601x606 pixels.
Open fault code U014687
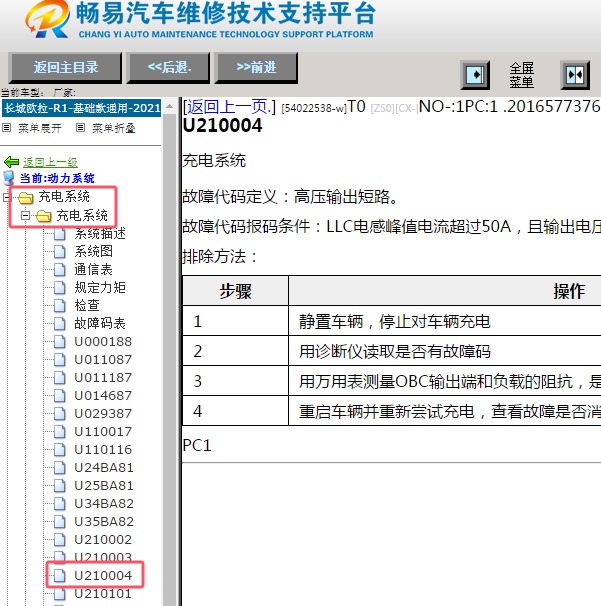(x=103, y=395)
